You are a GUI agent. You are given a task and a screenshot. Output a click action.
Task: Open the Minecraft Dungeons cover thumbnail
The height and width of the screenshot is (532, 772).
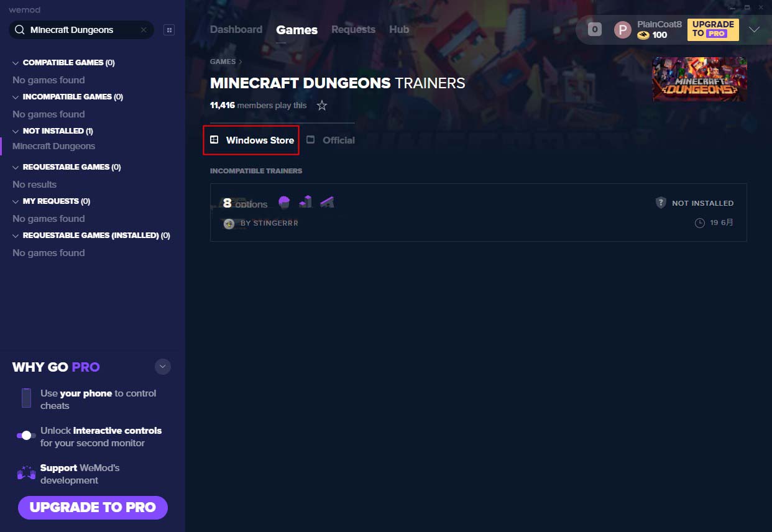(x=700, y=80)
